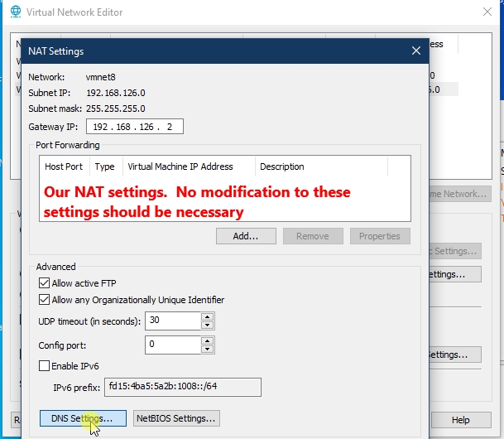Enable IPv6 checkbox

(44, 366)
